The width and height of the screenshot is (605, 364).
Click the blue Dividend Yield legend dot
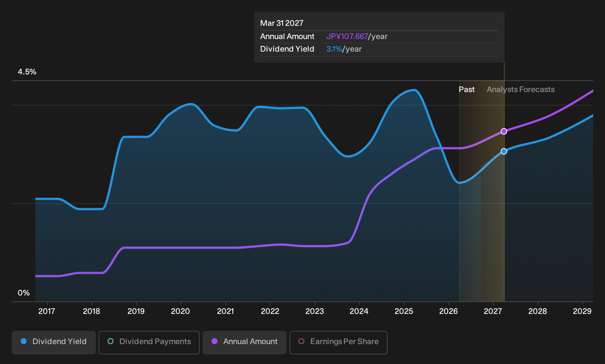(24, 341)
